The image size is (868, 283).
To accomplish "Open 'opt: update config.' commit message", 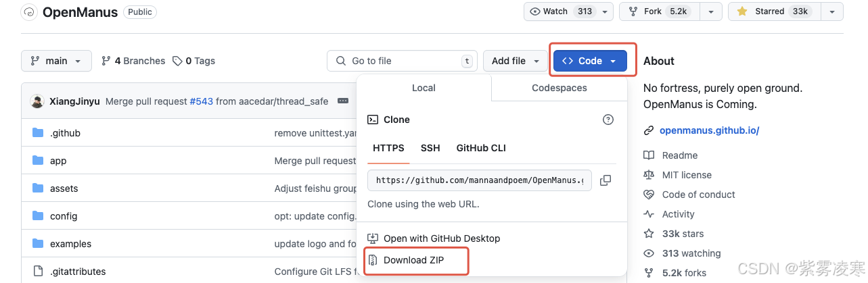I will pos(315,216).
